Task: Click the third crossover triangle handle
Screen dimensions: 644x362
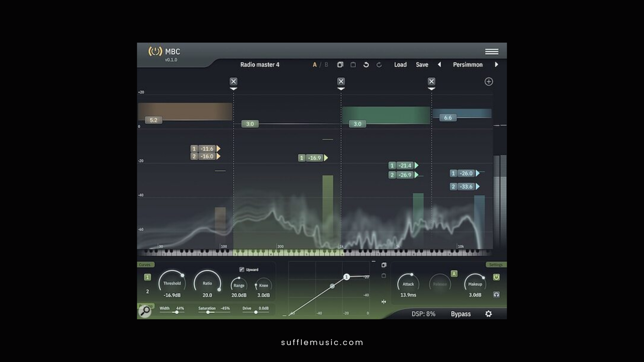Action: (x=431, y=89)
